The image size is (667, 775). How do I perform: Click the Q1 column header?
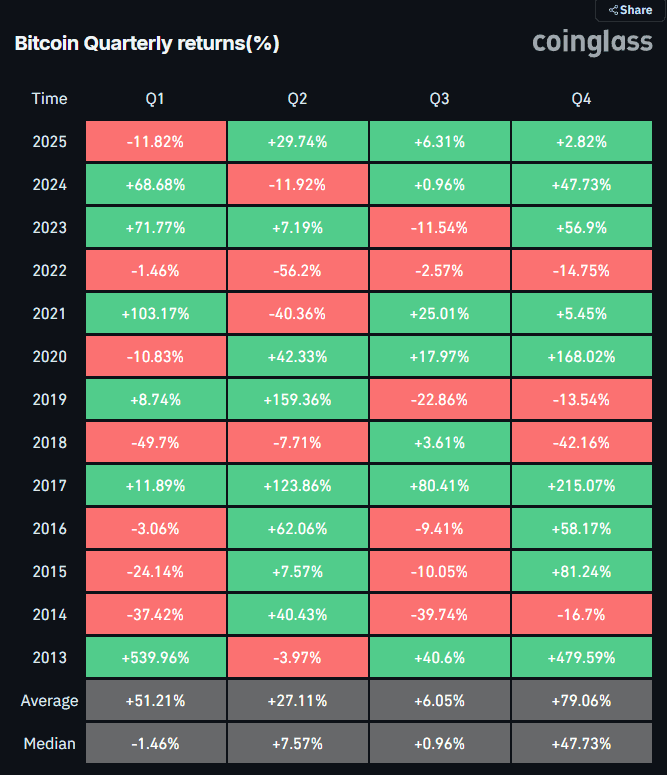coord(155,99)
